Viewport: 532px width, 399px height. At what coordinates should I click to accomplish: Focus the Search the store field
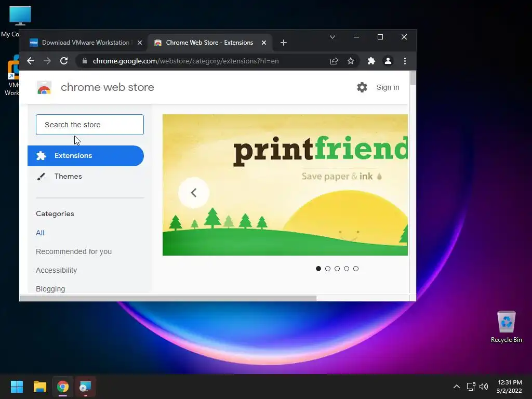pyautogui.click(x=90, y=125)
